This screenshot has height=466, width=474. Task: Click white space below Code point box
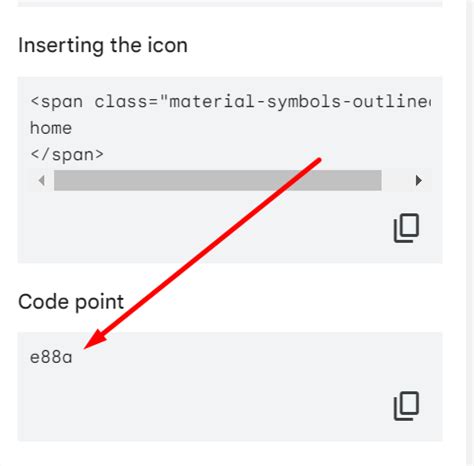pyautogui.click(x=230, y=454)
